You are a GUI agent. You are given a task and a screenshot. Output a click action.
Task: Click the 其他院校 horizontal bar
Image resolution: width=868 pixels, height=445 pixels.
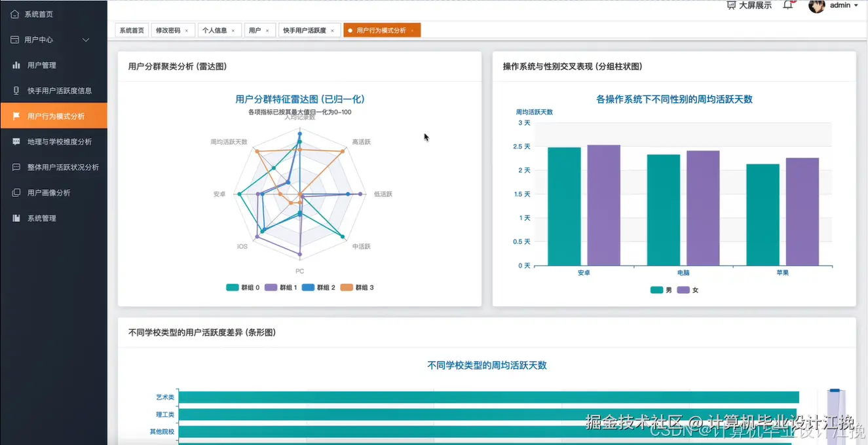487,432
